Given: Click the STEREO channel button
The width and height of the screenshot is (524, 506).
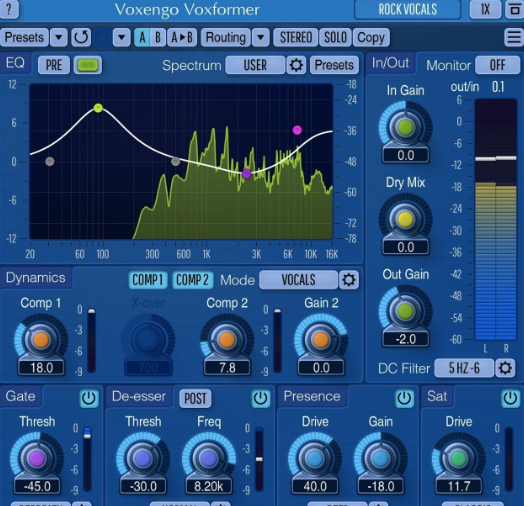Looking at the screenshot, I should click(x=296, y=37).
